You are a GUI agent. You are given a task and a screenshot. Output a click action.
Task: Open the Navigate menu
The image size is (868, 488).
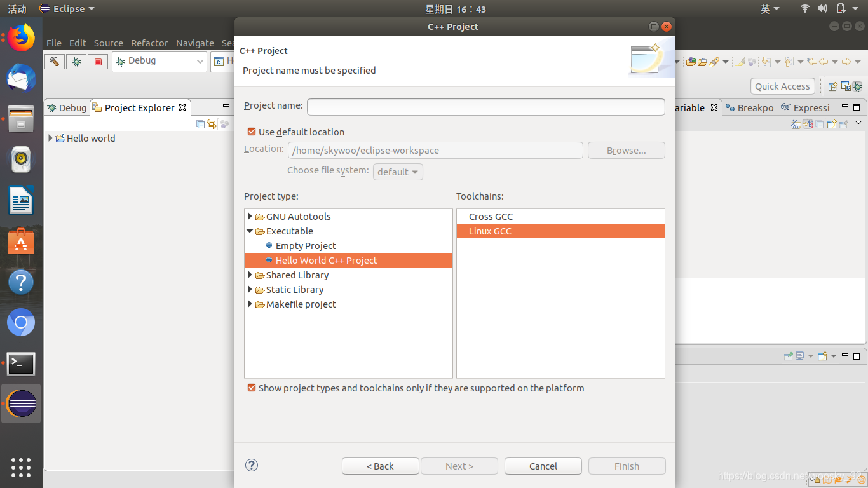[194, 43]
